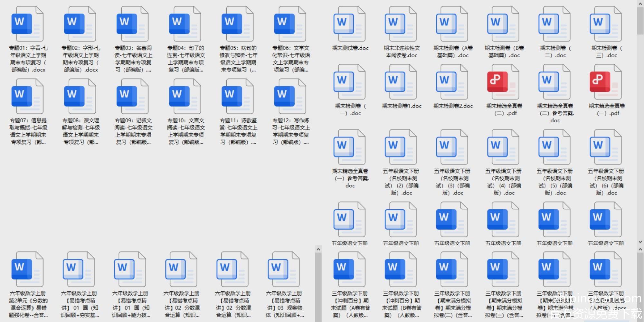Select the 期末检测卷2.doc file
Image resolution: width=644 pixels, height=322 pixels.
[x=452, y=82]
